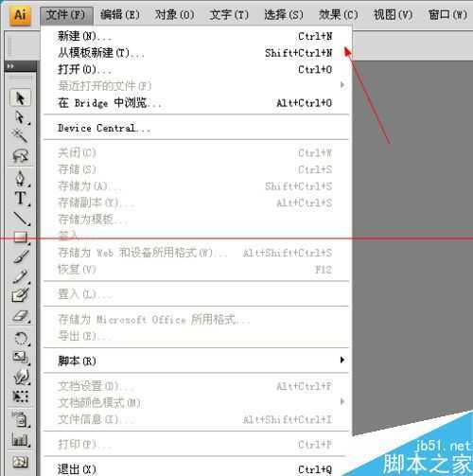Viewport: 473px width, 476px height.
Task: Open the 文件(F) menu
Action: (66, 15)
